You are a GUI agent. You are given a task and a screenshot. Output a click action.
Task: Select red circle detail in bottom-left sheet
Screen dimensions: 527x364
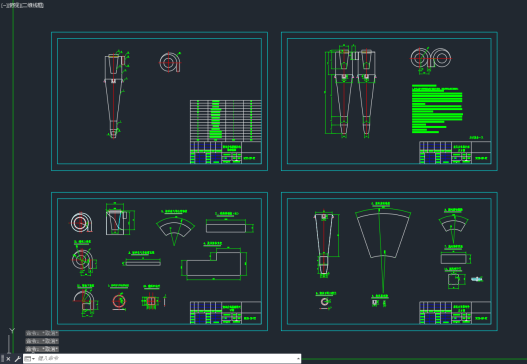pos(119,300)
